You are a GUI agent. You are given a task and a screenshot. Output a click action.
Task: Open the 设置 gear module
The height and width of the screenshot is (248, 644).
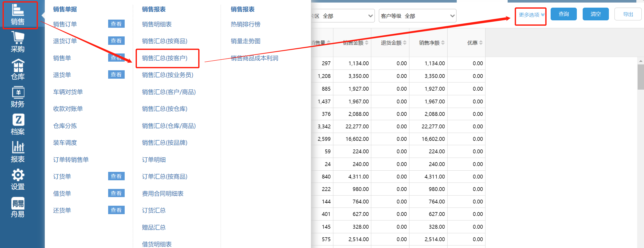pos(18,180)
